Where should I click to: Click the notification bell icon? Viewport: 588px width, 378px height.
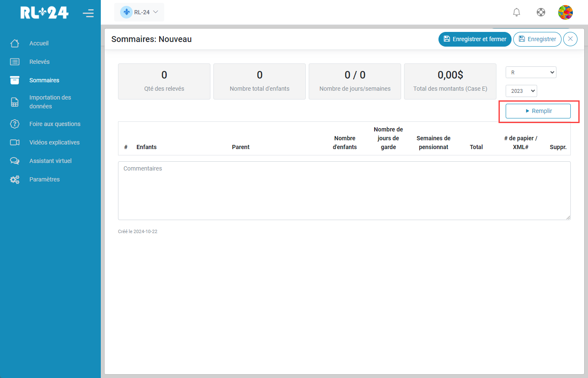(x=517, y=12)
